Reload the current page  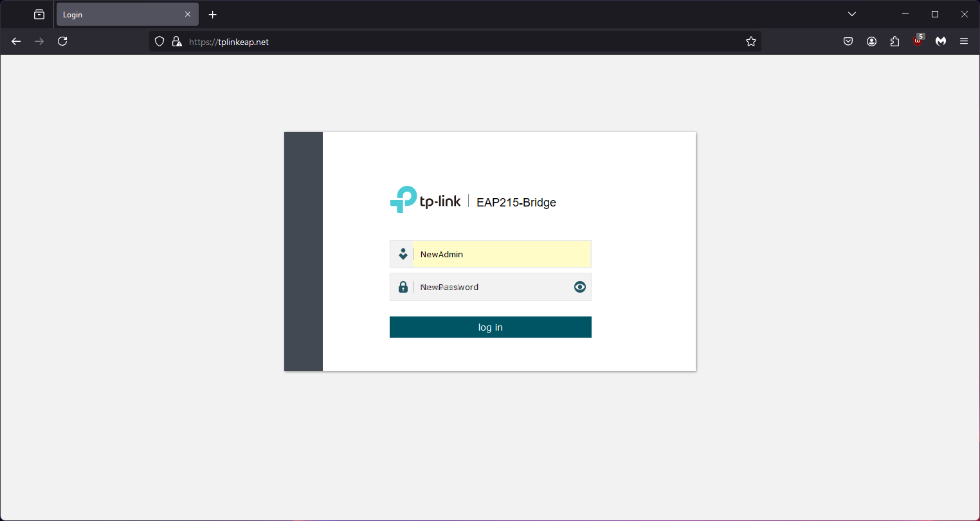[62, 41]
